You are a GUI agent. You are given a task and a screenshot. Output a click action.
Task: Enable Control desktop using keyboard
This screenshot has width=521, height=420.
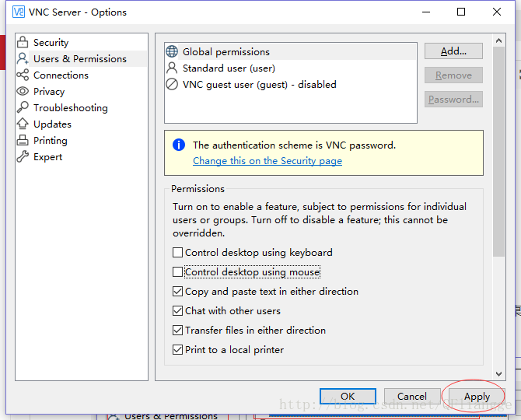pos(178,252)
